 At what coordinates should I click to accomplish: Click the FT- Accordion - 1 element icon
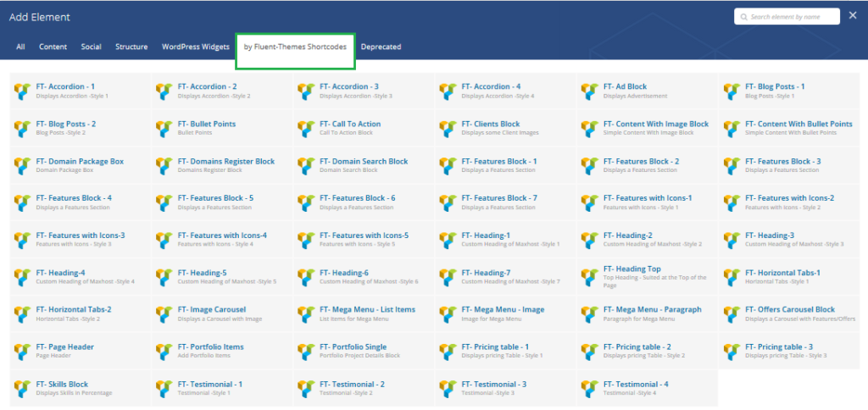23,91
